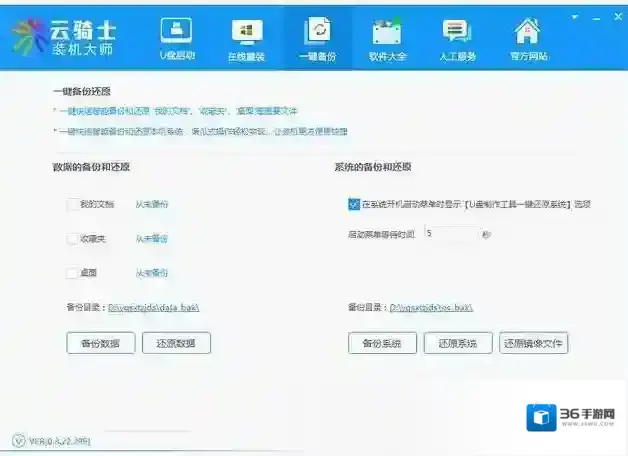This screenshot has width=628, height=456.
Task: Minimize the 云骑士 window
Action: pyautogui.click(x=596, y=18)
